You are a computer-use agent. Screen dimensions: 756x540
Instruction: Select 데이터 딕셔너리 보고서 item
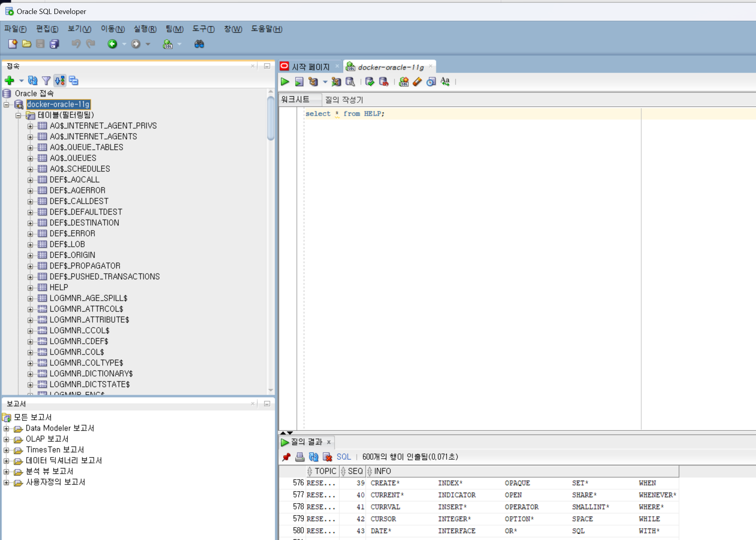pos(64,461)
